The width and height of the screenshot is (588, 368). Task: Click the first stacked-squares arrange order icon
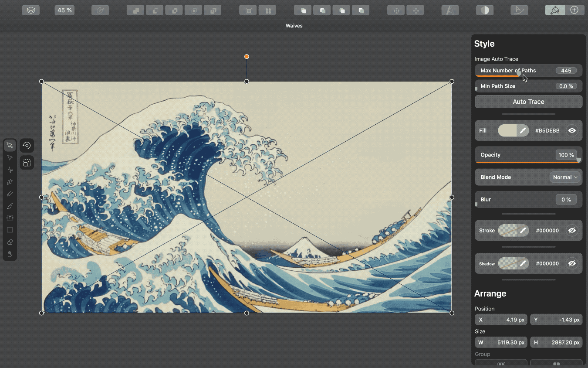point(303,10)
